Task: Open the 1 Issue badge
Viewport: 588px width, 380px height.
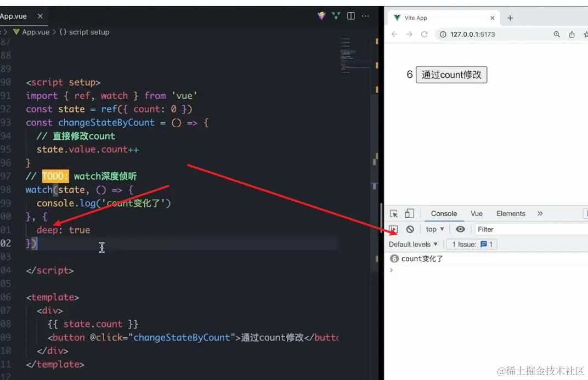Action: 471,245
